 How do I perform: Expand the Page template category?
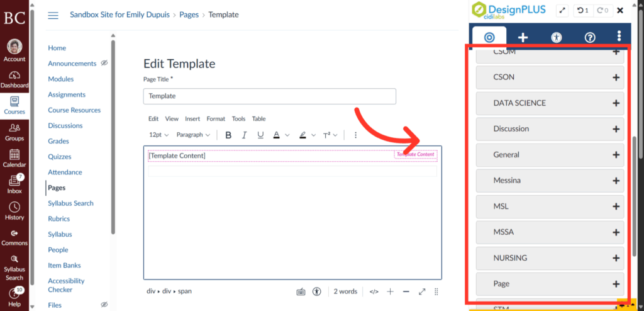coord(550,285)
